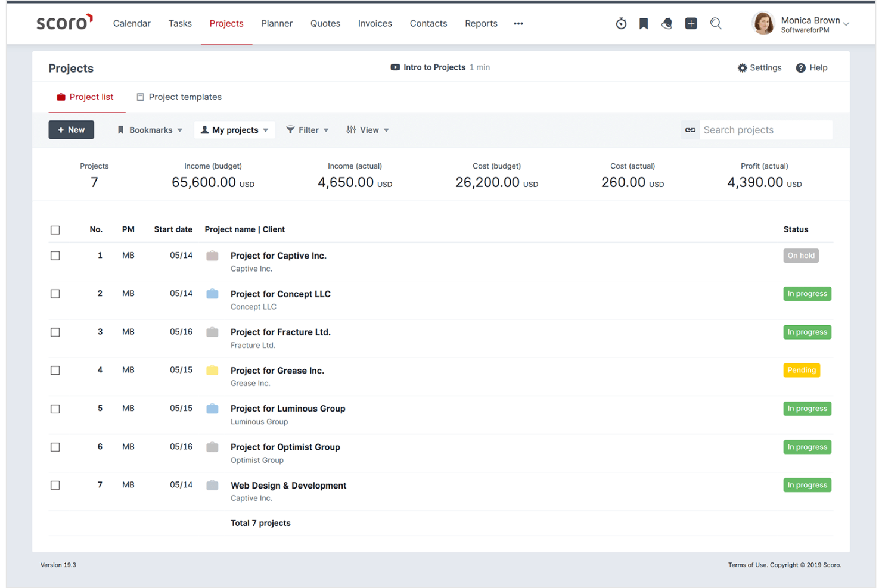Open the time tracker stopwatch icon
Viewport: 882px width, 588px height.
pyautogui.click(x=621, y=23)
